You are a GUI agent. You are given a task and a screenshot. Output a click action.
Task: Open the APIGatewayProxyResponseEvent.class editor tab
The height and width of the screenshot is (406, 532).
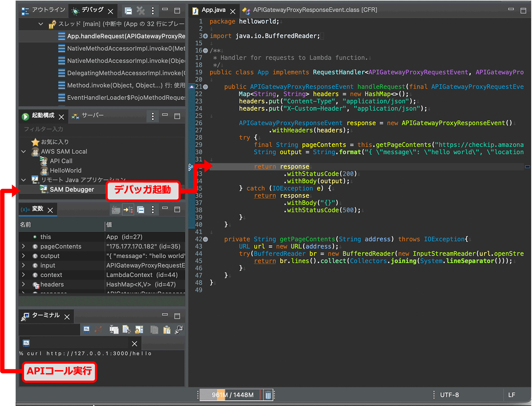[315, 10]
